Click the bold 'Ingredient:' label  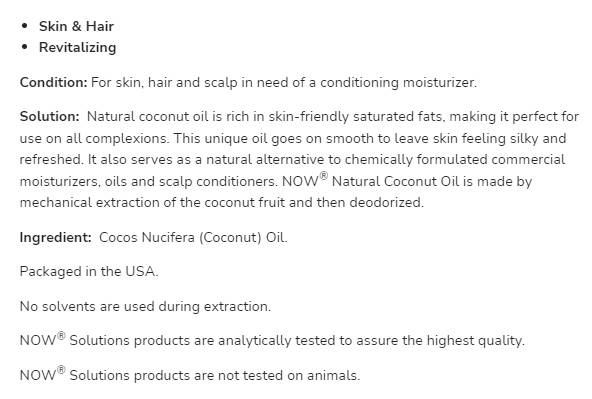click(x=56, y=237)
